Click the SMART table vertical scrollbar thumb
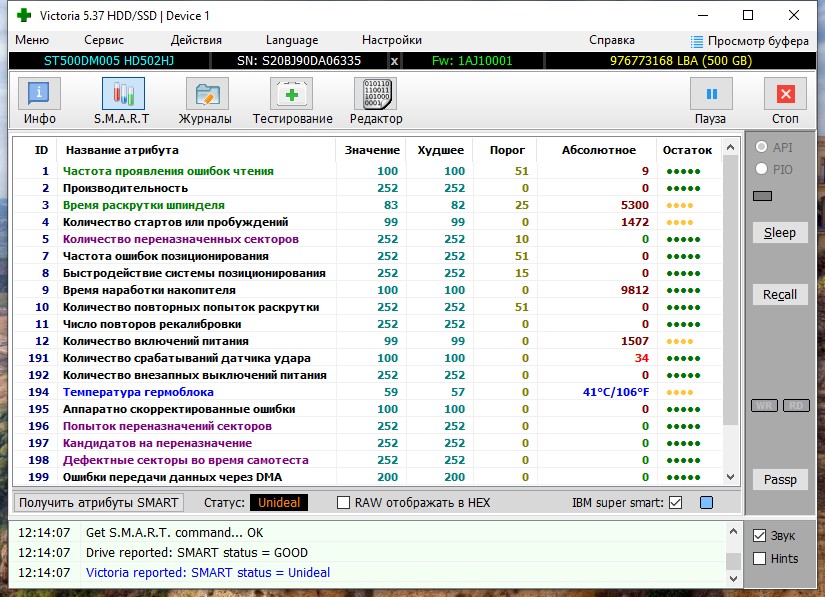This screenshot has width=825, height=597. 730,289
